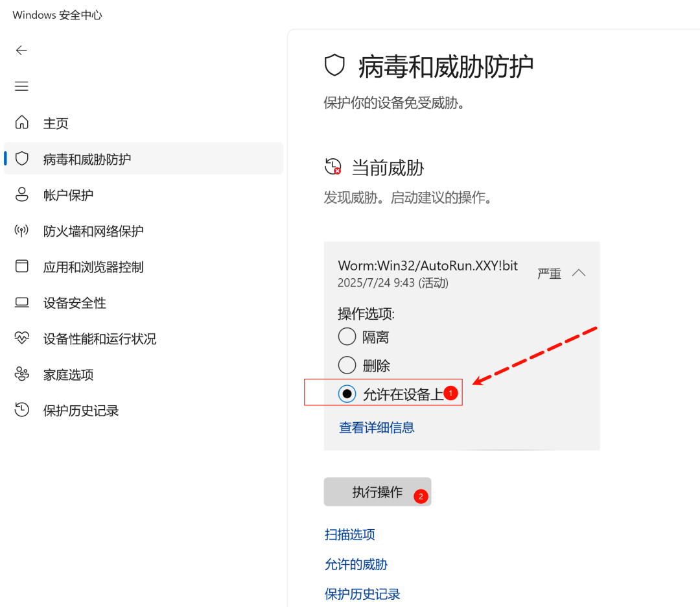Click the current threats clock icon
This screenshot has height=607, width=700.
click(x=333, y=167)
